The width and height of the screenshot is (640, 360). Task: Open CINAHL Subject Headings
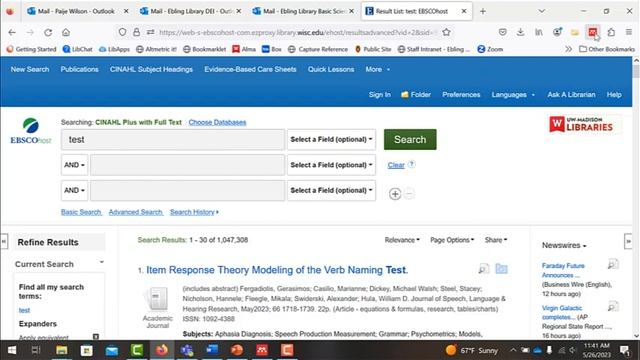point(151,69)
